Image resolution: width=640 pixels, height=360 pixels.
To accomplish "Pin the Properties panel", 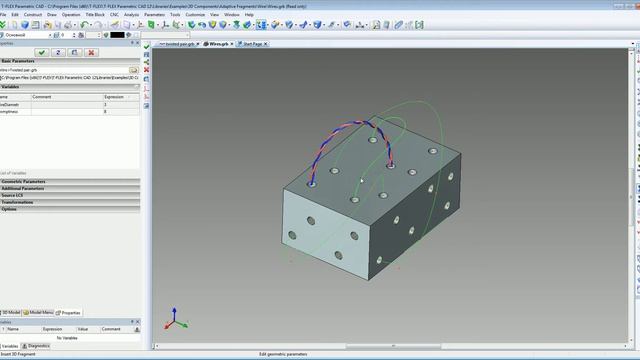I will point(132,43).
